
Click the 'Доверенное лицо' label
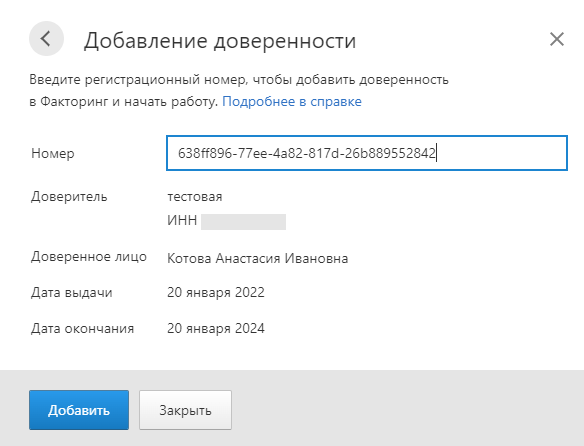[89, 257]
